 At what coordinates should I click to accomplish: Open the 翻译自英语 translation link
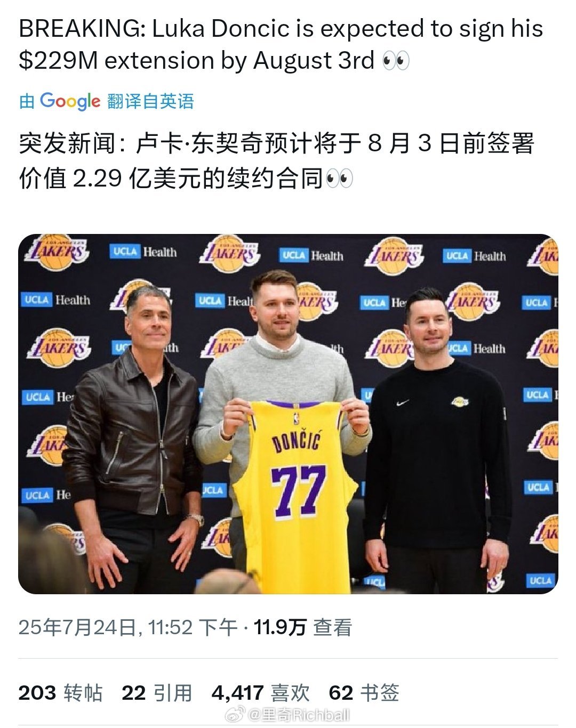150,101
